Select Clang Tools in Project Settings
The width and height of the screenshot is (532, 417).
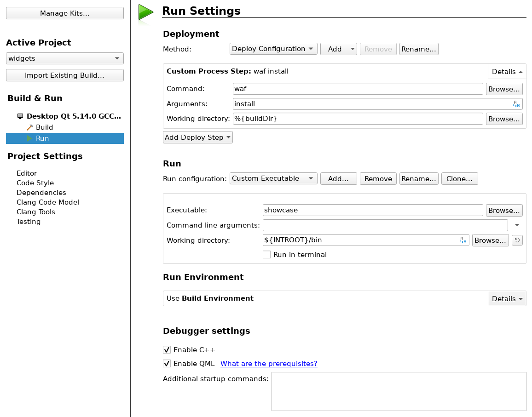tap(35, 212)
